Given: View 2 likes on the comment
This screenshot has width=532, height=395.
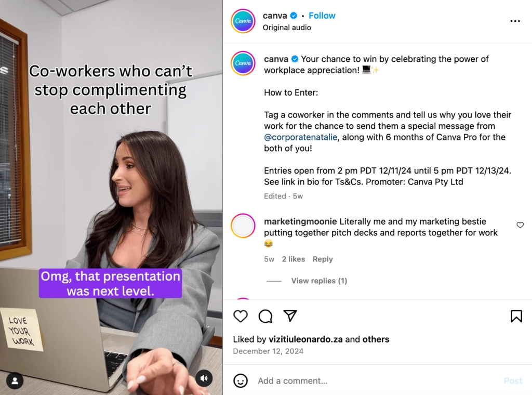Looking at the screenshot, I should 293,259.
